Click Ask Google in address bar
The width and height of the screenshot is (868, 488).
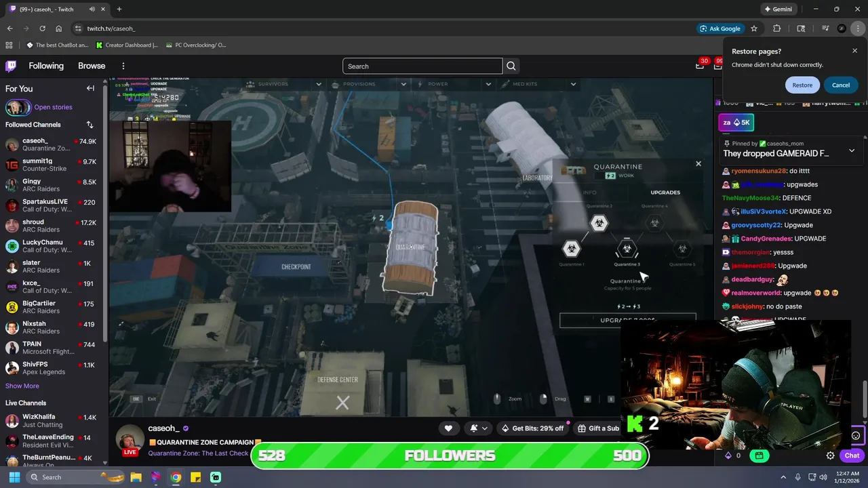tap(720, 28)
